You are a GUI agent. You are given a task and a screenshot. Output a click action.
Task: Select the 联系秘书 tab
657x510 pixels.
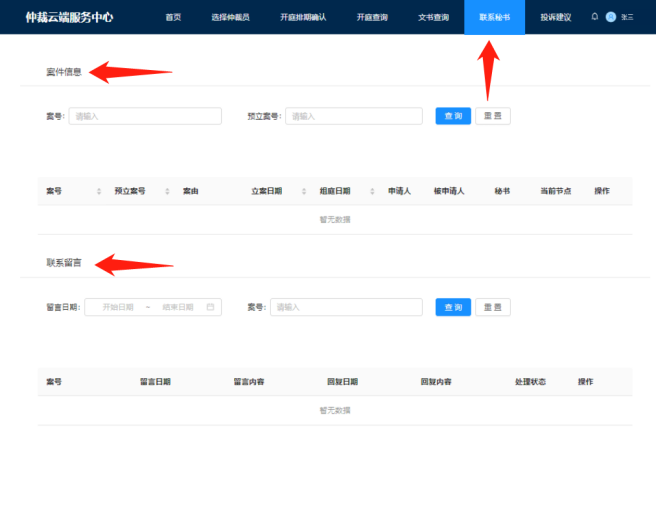[x=494, y=17]
